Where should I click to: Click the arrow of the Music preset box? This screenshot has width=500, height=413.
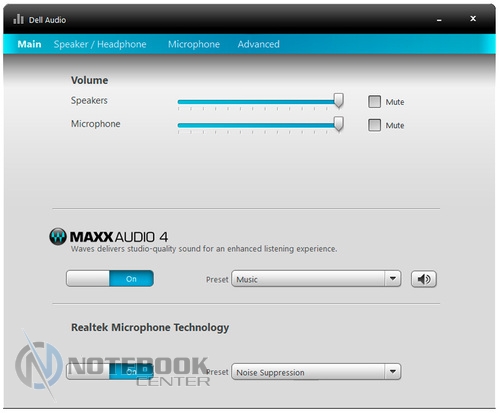pos(393,279)
